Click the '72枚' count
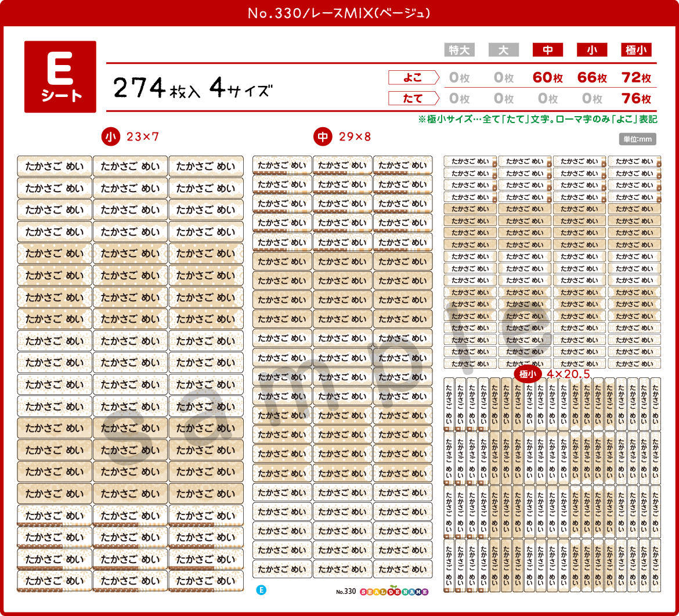 click(x=636, y=78)
